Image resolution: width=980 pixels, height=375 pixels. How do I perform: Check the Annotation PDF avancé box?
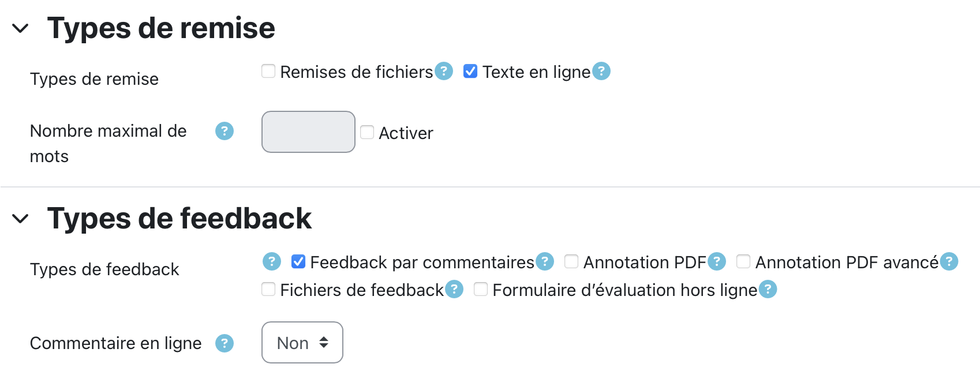743,262
